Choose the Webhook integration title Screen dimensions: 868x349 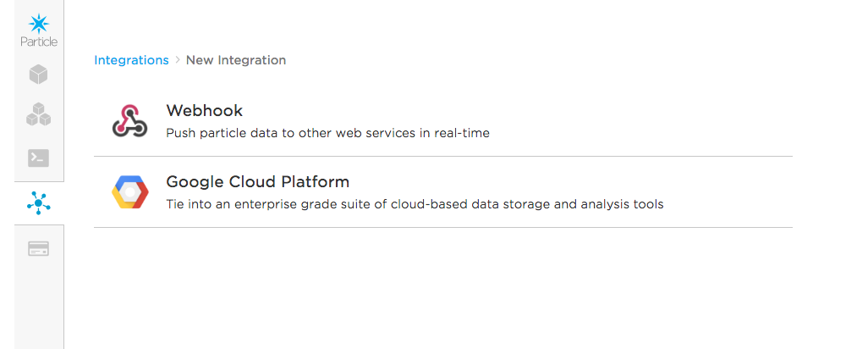point(204,110)
